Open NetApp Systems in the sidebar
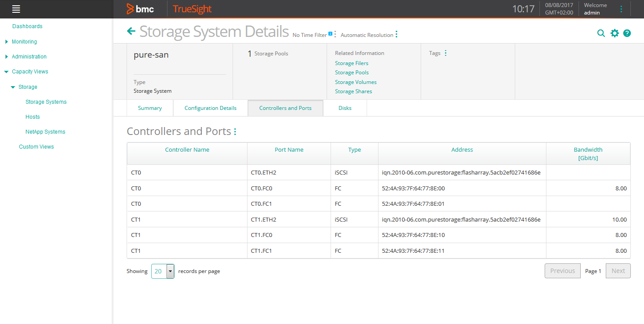Screen dimensions: 644x324 pyautogui.click(x=45, y=132)
